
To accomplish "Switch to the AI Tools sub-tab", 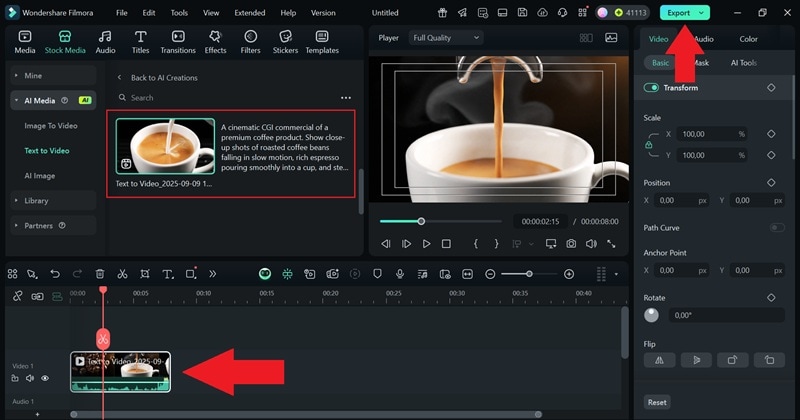I will pyautogui.click(x=744, y=63).
